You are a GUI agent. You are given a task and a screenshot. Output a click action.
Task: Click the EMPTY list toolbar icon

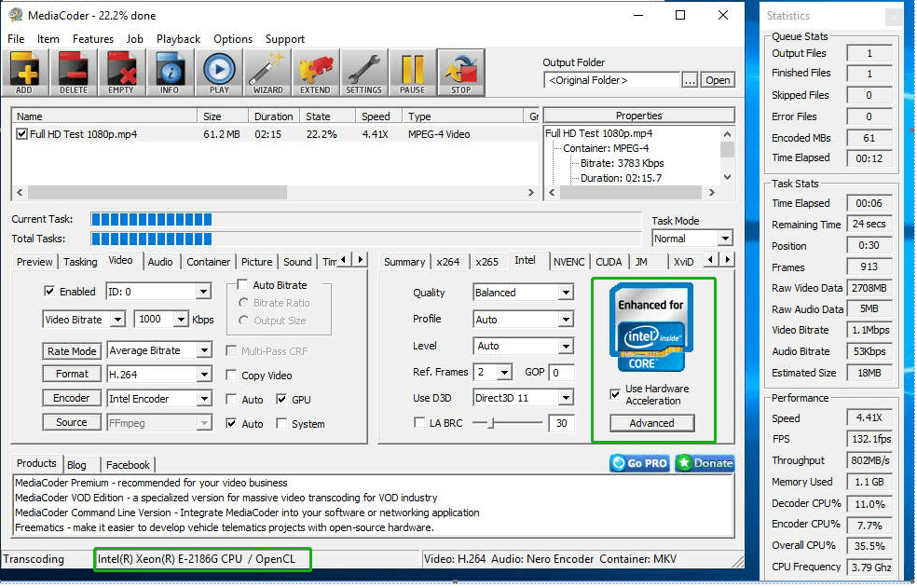click(121, 73)
